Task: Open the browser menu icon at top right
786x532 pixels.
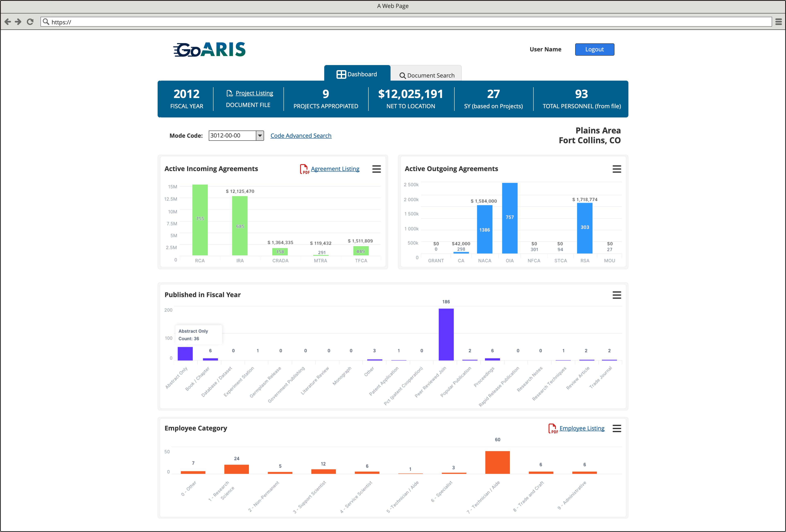Action: (778, 22)
